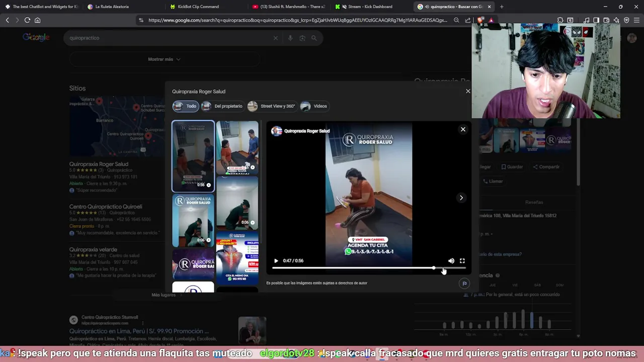Open a new browser tab
The height and width of the screenshot is (362, 644).
(502, 7)
